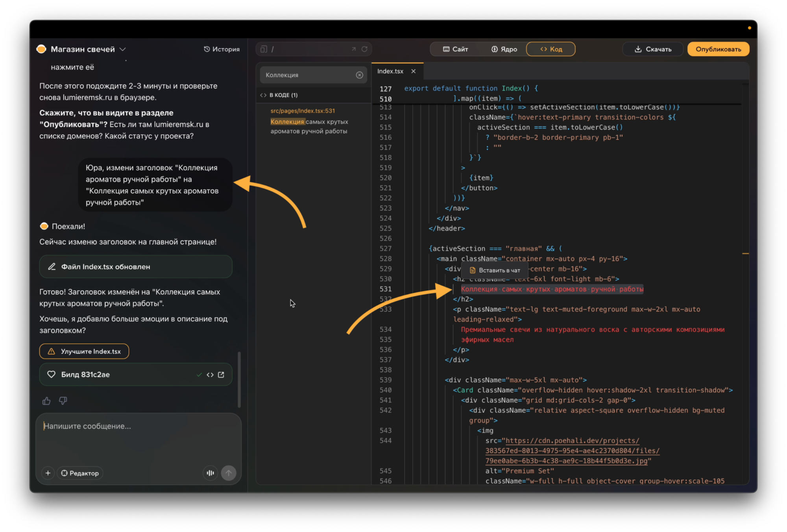Click the plus attachment icon in chat
The image size is (787, 532).
(x=48, y=473)
